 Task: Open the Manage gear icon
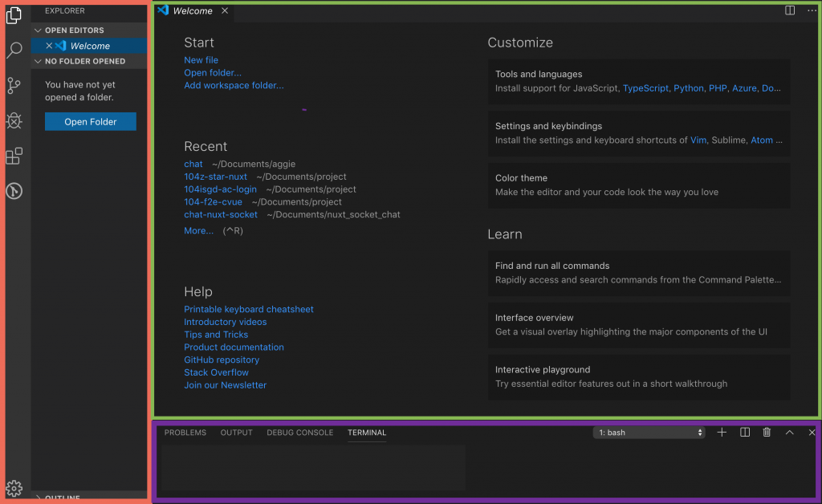14,488
